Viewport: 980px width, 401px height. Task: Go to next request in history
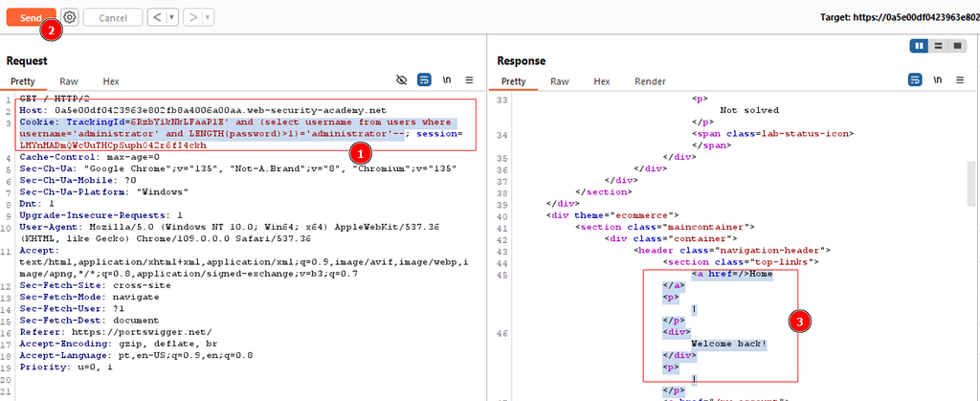[x=192, y=17]
